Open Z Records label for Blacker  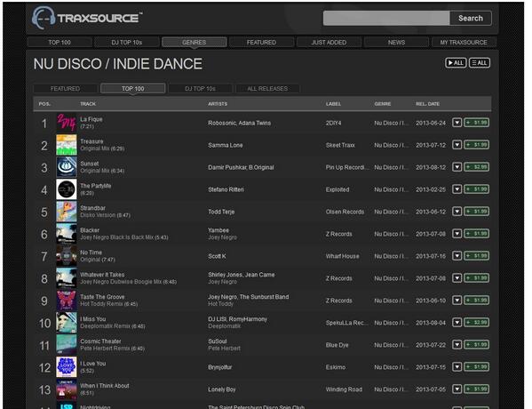(338, 234)
